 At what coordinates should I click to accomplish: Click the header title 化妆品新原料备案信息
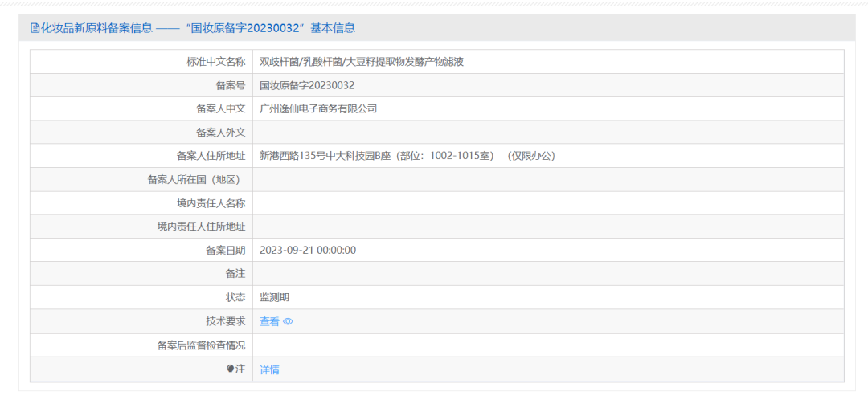pos(96,28)
